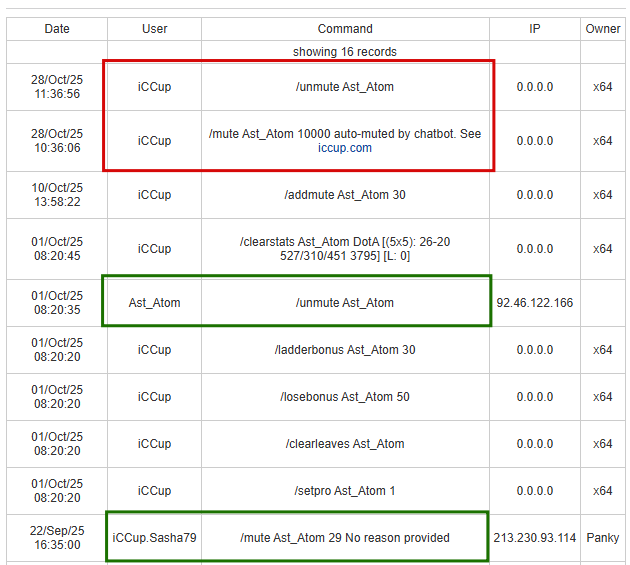Screen dimensions: 630x565
Task: Click the Panky owner cell
Action: point(602,538)
